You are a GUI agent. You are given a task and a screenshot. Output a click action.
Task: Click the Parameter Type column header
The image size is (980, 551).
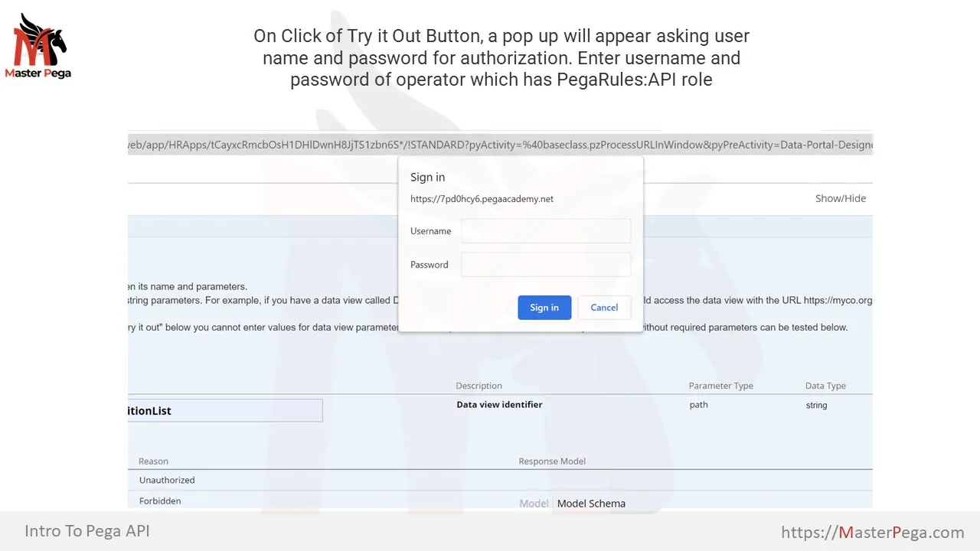point(720,386)
